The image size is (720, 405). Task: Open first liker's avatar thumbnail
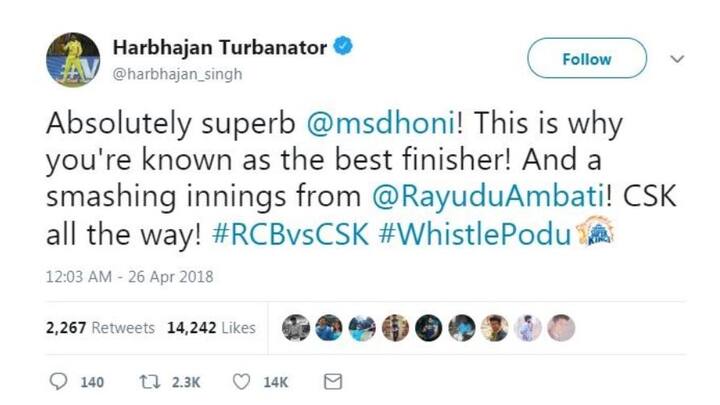[296, 328]
